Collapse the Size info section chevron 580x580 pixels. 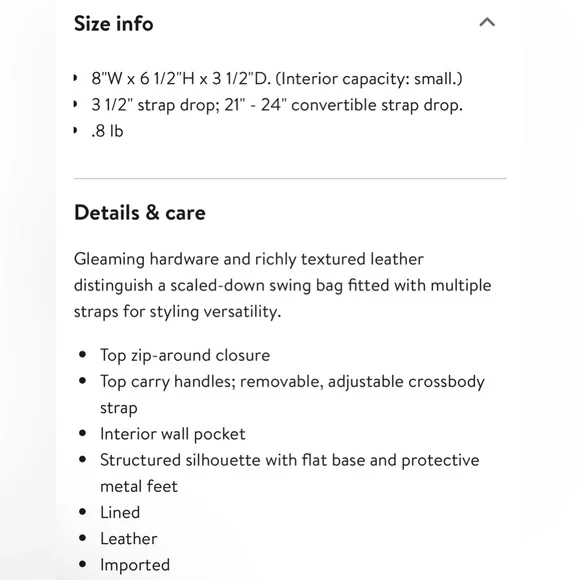coord(487,23)
